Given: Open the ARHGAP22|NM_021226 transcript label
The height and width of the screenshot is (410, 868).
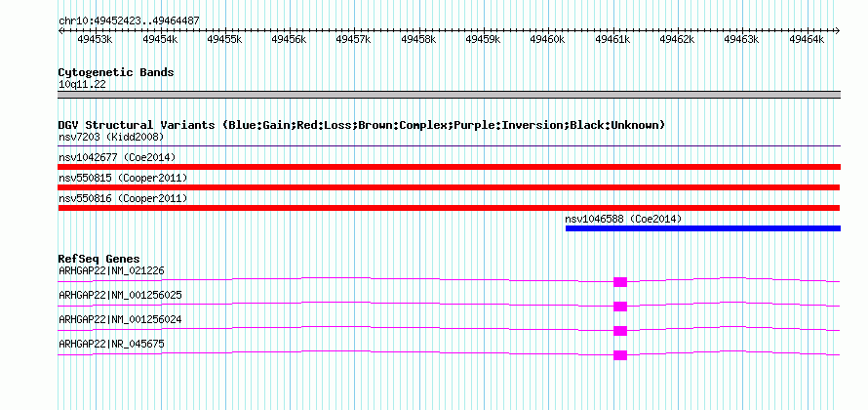Looking at the screenshot, I should pyautogui.click(x=111, y=271).
